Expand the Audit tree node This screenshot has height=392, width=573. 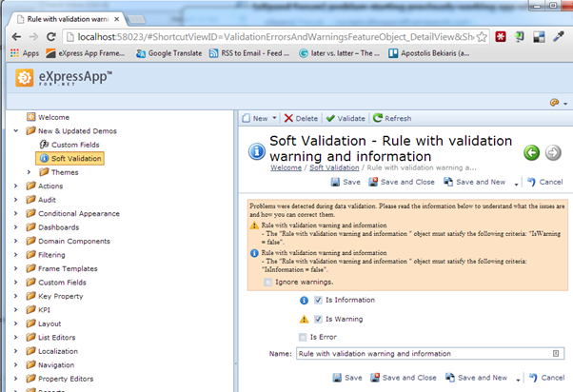16,200
